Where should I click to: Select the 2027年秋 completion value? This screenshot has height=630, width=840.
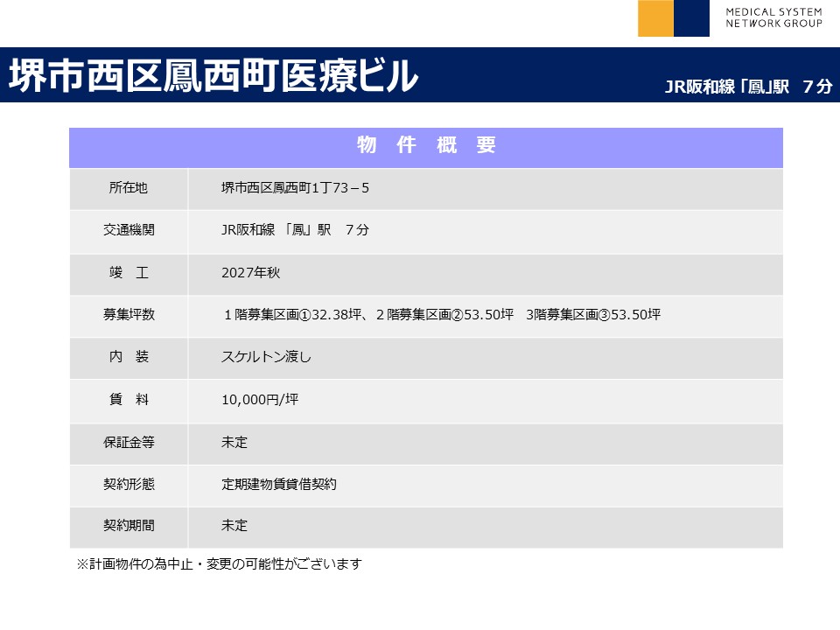pos(250,273)
